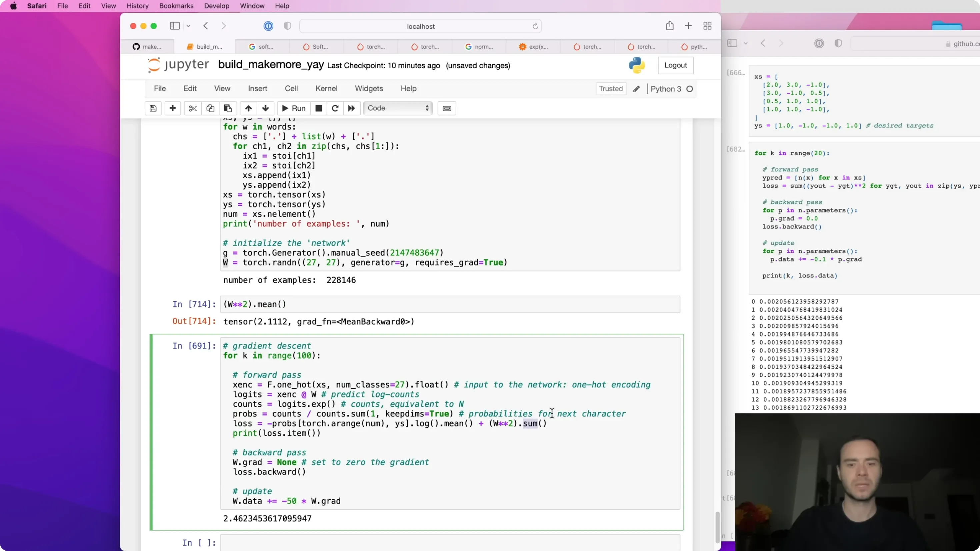Screen dimensions: 980x551
Task: Click the Trusted notebook button
Action: pos(611,89)
